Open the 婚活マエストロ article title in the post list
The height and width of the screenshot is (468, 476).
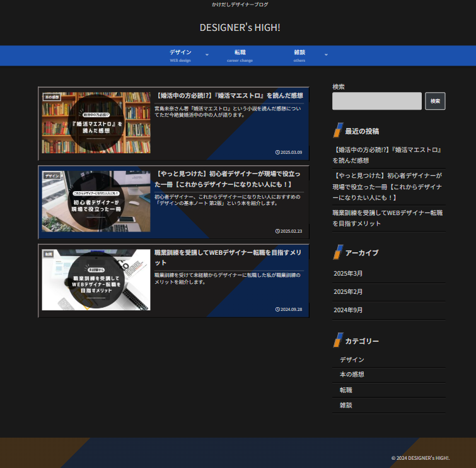pyautogui.click(x=229, y=96)
